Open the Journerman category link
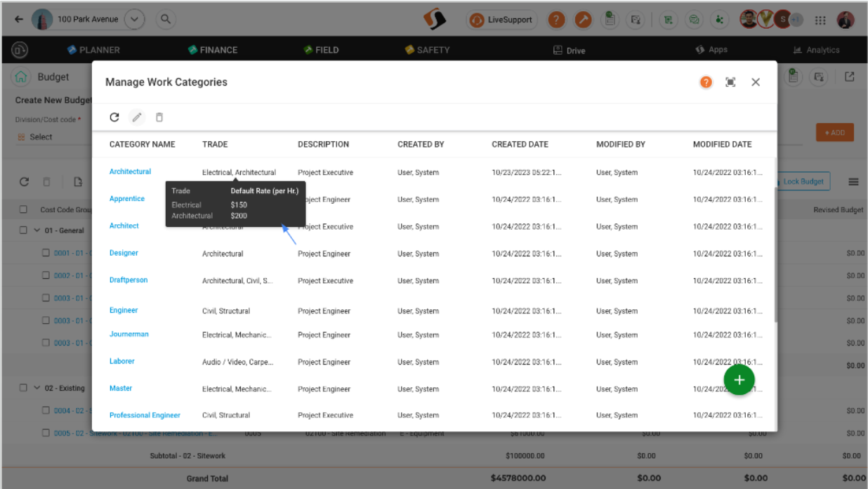868x489 pixels. pos(129,334)
